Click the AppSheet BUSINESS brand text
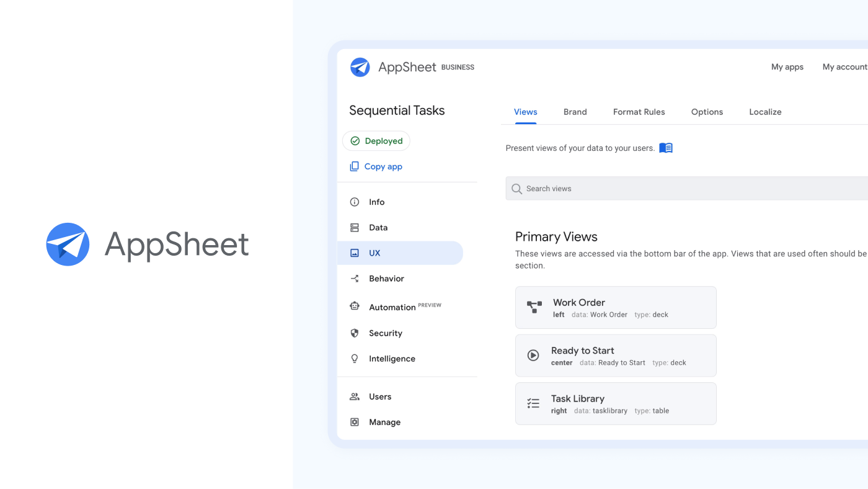The image size is (868, 489). tap(426, 67)
